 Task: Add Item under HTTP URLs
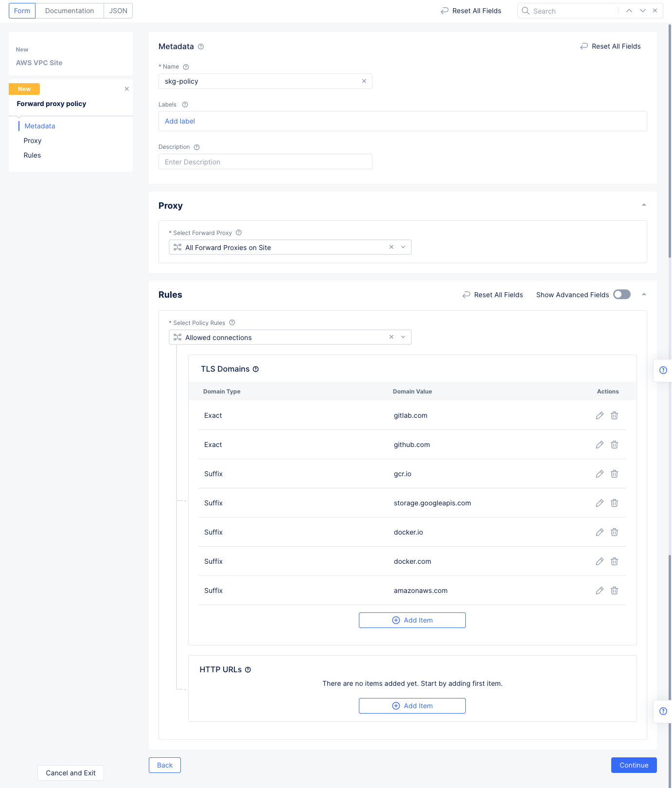[412, 706]
